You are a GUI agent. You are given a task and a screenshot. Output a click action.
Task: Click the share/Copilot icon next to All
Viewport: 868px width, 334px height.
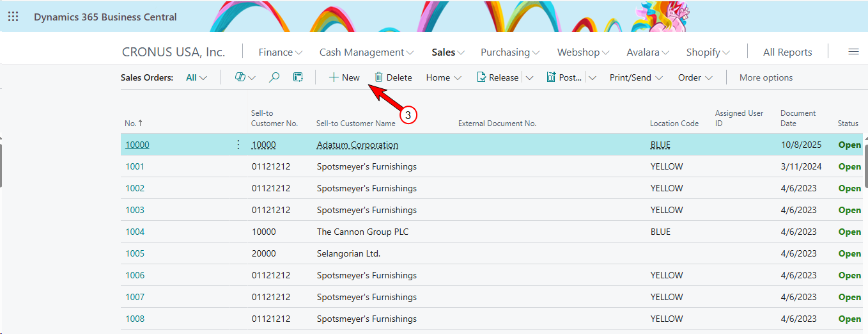tap(240, 77)
